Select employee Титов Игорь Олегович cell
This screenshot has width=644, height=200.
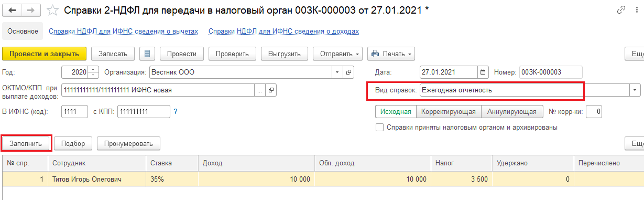pyautogui.click(x=97, y=180)
